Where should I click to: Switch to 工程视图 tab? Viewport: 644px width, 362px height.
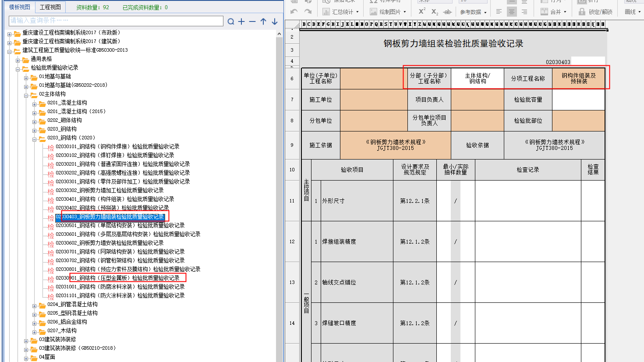click(50, 7)
